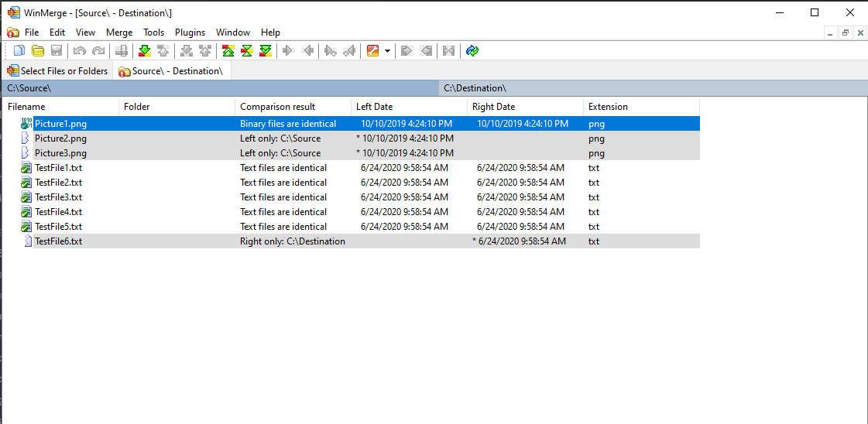Select TestFile3.txt file entry
This screenshot has width=868, height=424.
pyautogui.click(x=58, y=197)
